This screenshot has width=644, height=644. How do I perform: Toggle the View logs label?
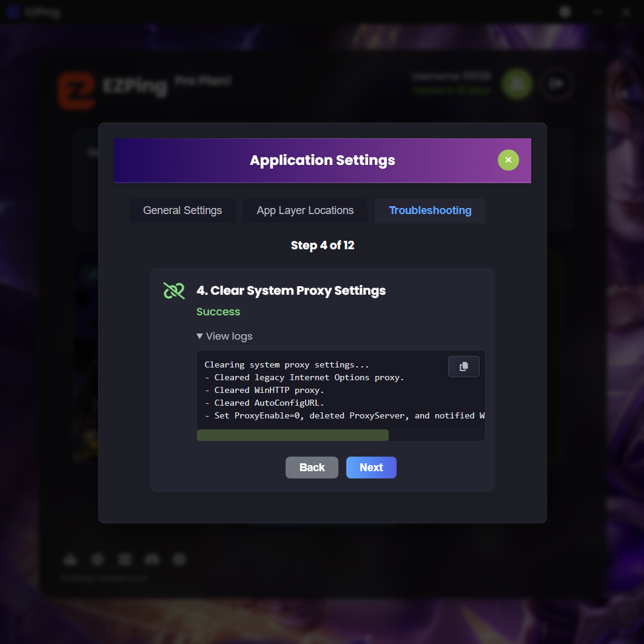pos(229,336)
